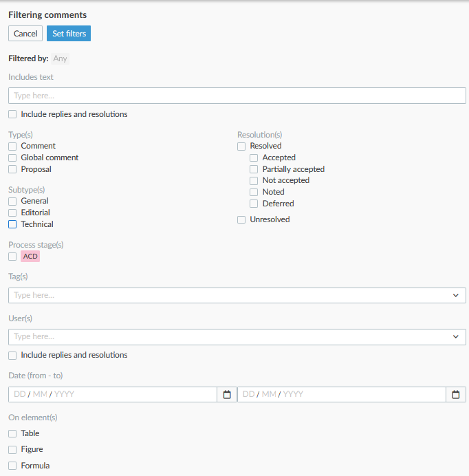Viewport: 469px width, 476px height.
Task: Select the Partially accepted checkbox
Action: pos(254,169)
